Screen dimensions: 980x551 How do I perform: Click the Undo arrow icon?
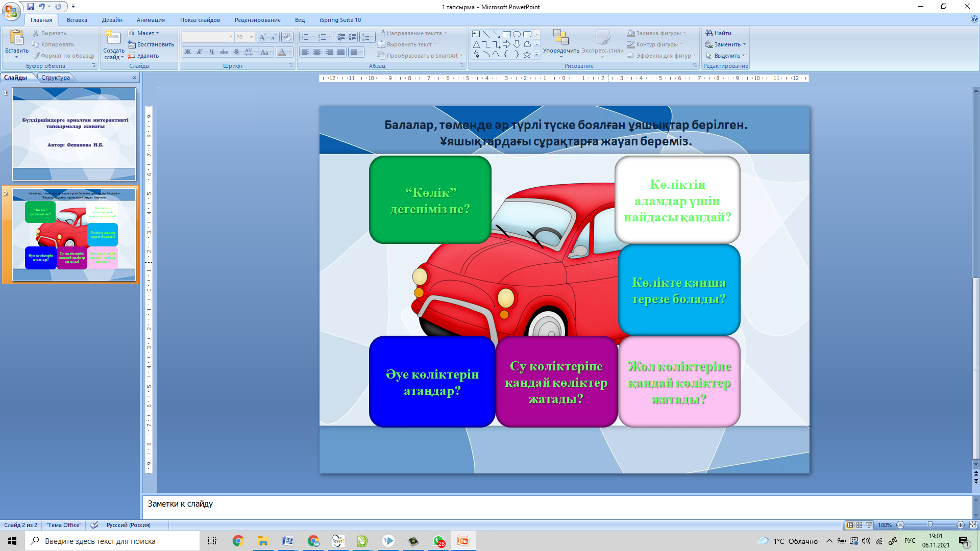pyautogui.click(x=42, y=7)
